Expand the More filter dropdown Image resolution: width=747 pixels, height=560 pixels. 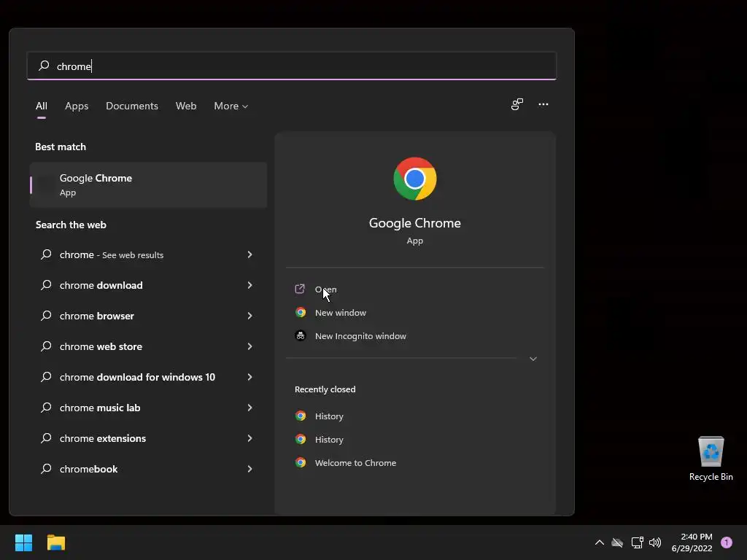point(231,106)
